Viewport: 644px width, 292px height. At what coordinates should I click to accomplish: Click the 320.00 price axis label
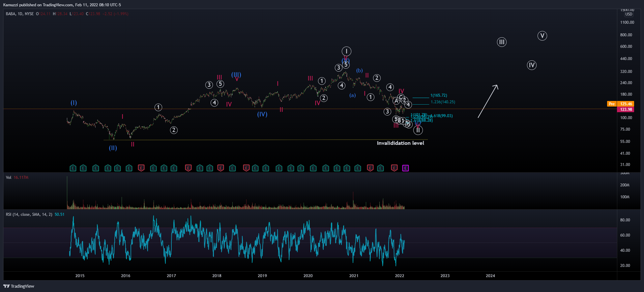pos(626,72)
